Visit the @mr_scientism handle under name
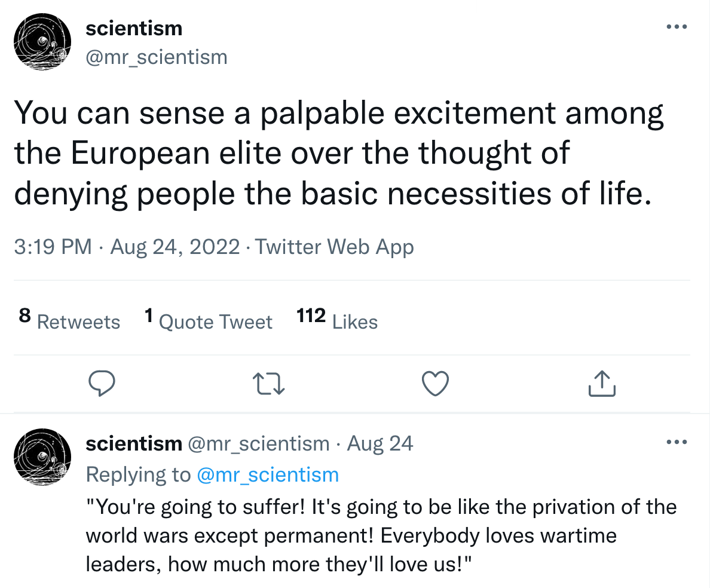710x588 pixels. 157,57
